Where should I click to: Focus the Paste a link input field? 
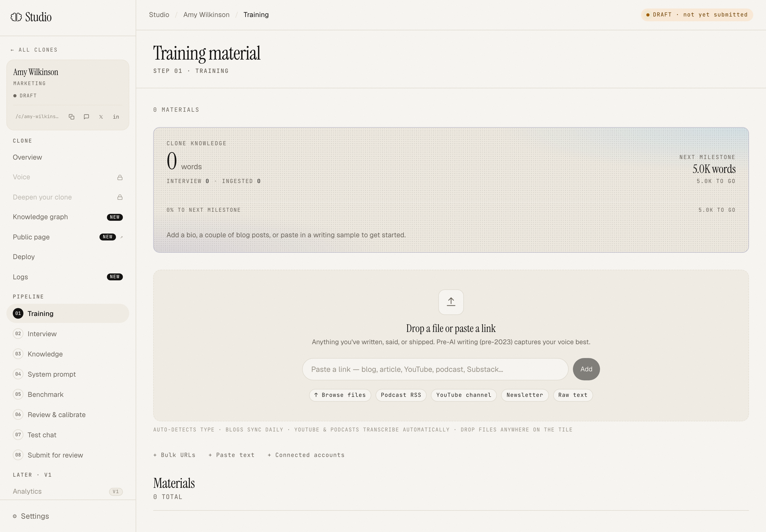click(x=435, y=369)
